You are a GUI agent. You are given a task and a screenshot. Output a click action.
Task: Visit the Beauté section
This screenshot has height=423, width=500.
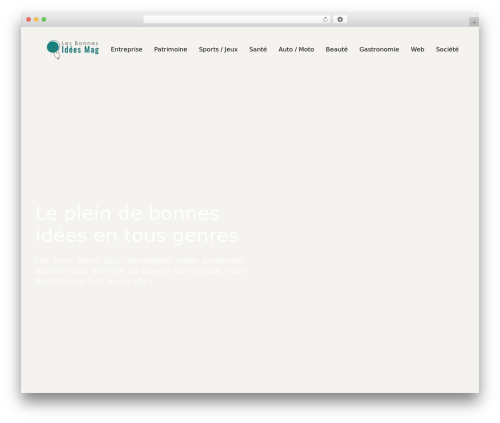tap(336, 49)
